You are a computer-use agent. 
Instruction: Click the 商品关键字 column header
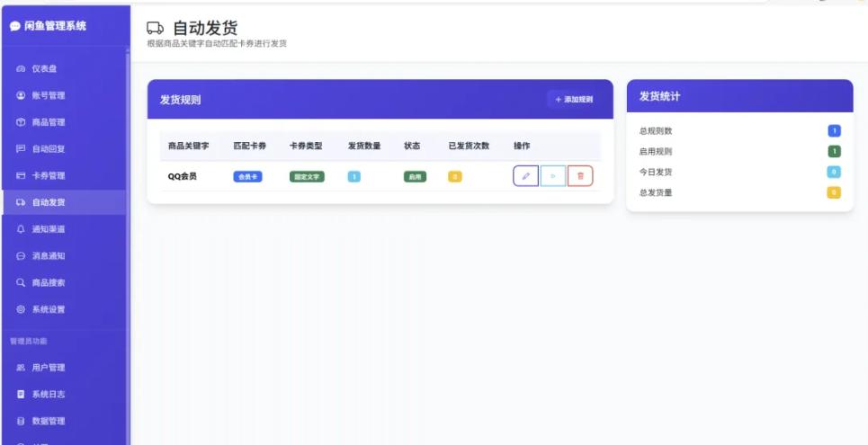pos(189,146)
